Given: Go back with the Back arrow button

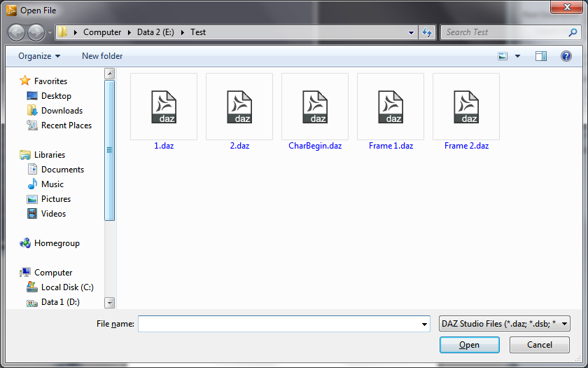Looking at the screenshot, I should pos(17,32).
